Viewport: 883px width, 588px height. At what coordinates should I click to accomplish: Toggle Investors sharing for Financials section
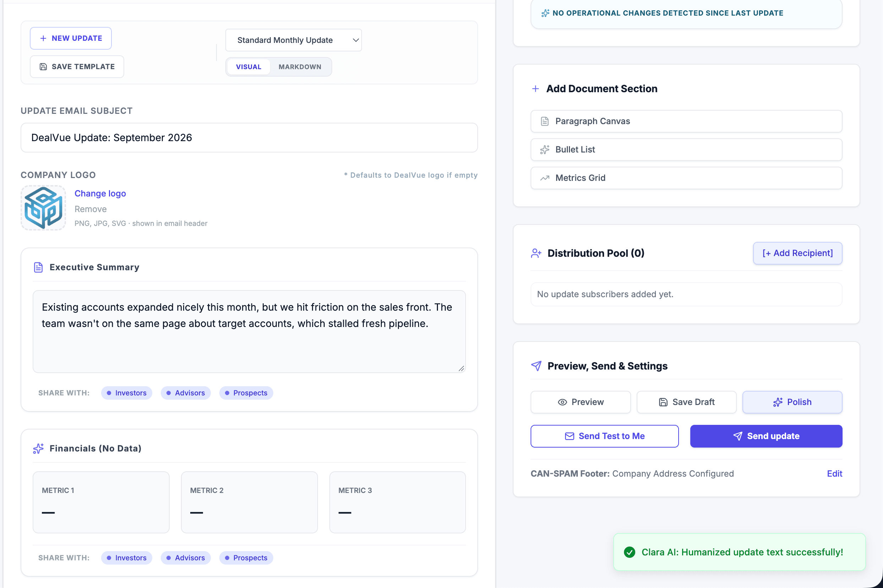(126, 558)
